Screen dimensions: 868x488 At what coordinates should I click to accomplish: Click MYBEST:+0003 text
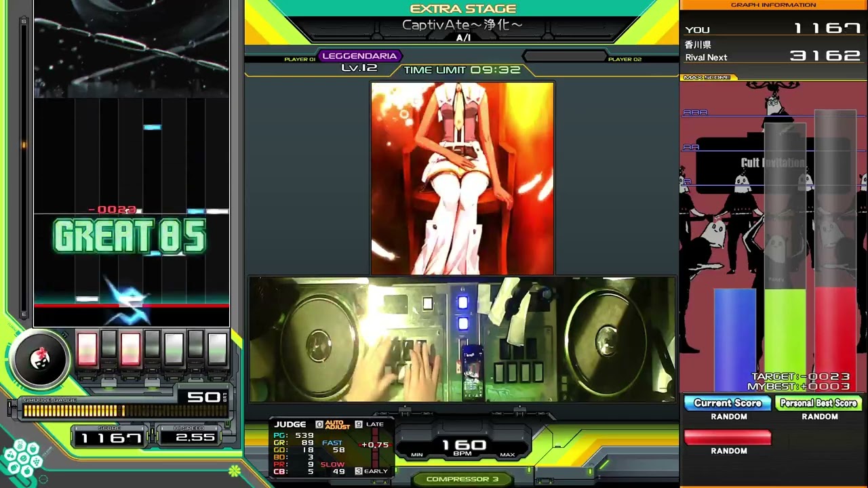click(798, 386)
